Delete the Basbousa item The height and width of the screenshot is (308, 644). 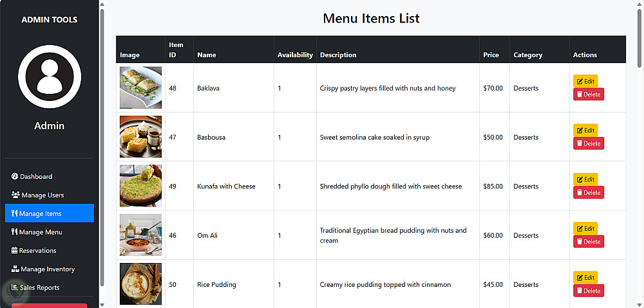tap(589, 143)
